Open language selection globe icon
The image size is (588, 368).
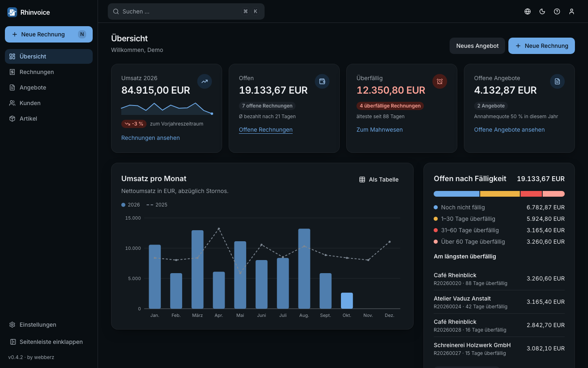point(528,11)
